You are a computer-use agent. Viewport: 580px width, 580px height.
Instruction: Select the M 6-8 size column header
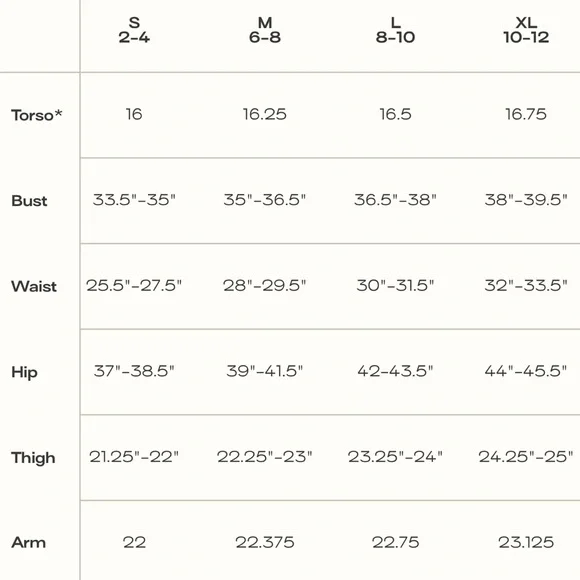pyautogui.click(x=265, y=30)
